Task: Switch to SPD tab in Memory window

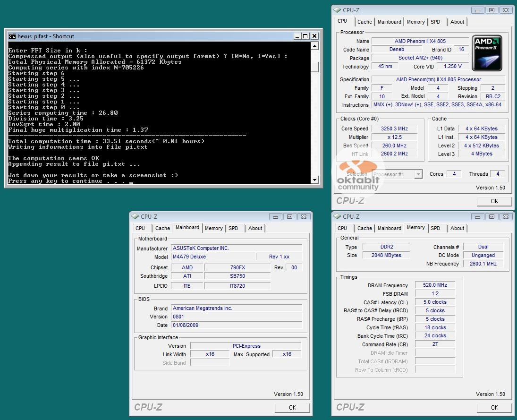Action: (435, 228)
